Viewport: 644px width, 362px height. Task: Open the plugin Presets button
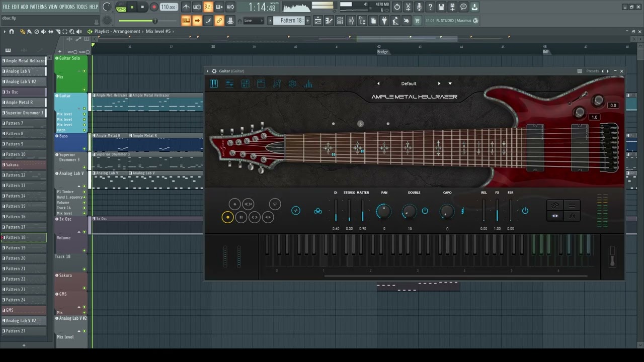click(x=593, y=71)
